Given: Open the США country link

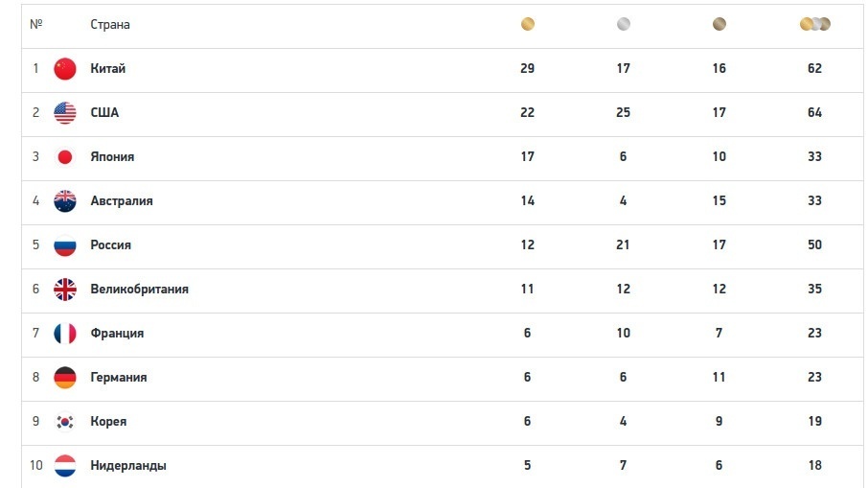Looking at the screenshot, I should [x=104, y=113].
